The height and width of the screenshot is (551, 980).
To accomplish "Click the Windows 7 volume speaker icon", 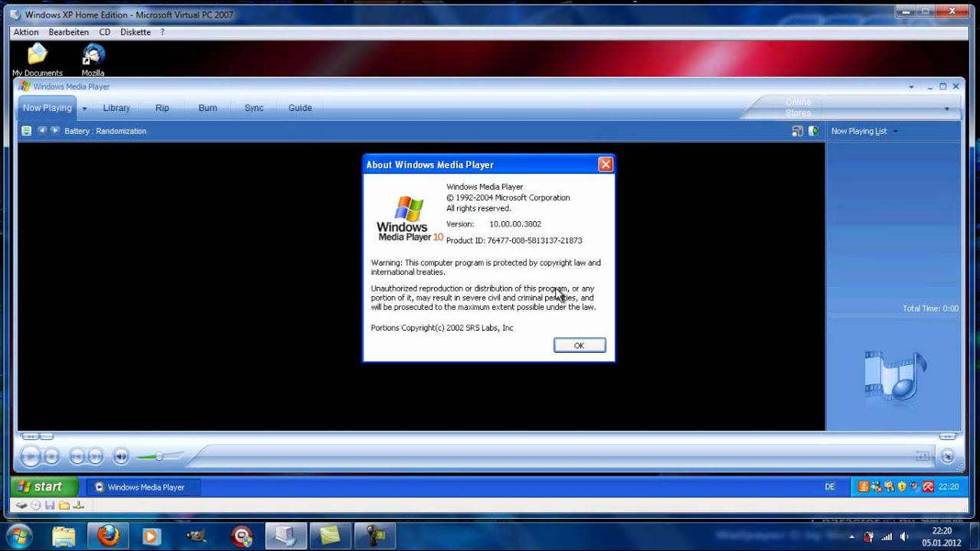I will click(904, 536).
